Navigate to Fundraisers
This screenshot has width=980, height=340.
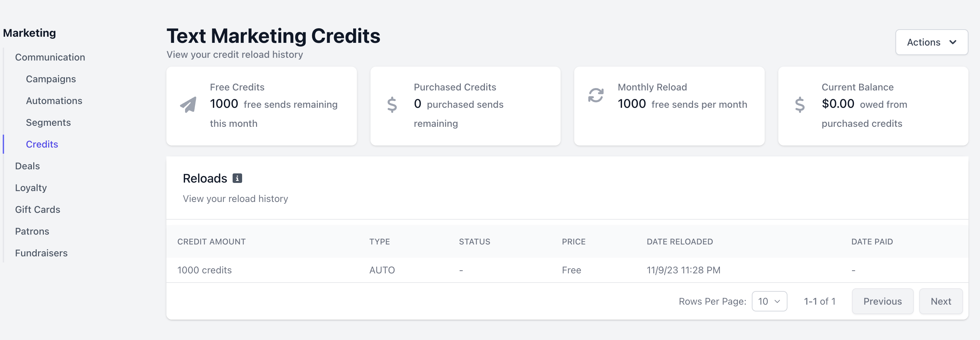click(41, 253)
